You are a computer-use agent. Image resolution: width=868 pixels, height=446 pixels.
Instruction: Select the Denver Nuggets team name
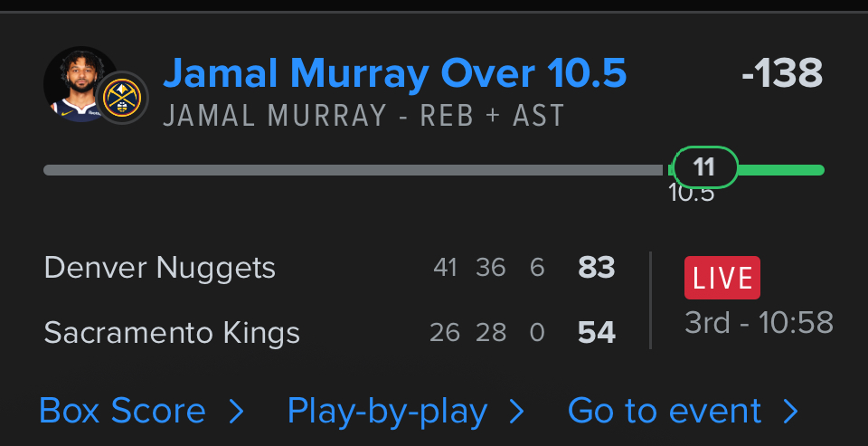(x=160, y=268)
